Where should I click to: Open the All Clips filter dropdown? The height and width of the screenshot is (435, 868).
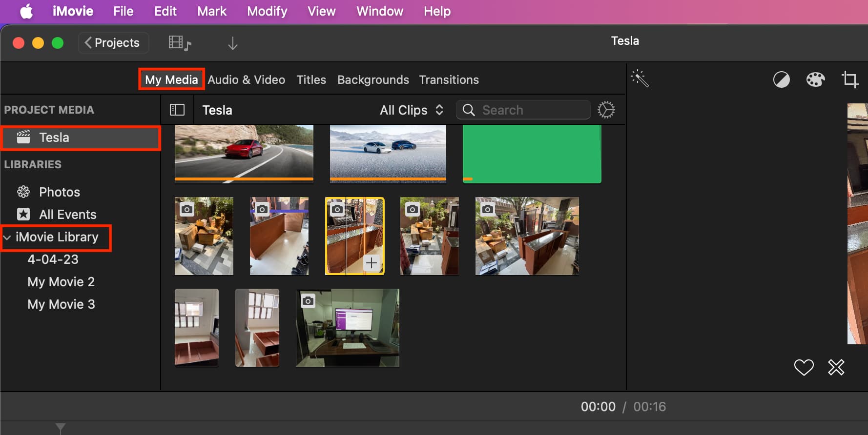tap(412, 110)
